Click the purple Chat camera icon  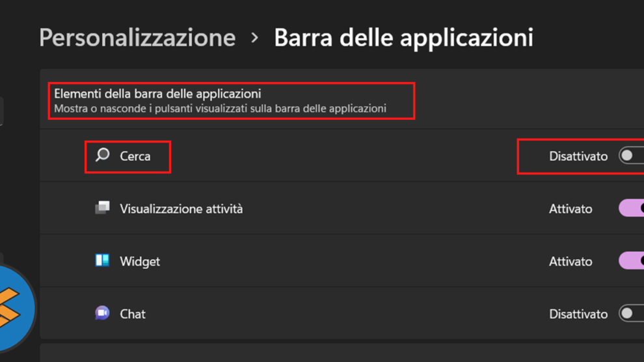(x=102, y=313)
